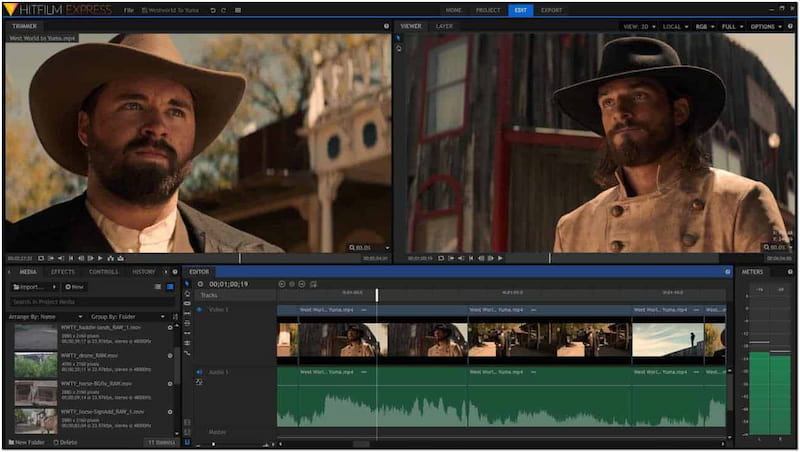Set in point in the Trimmer
Image resolution: width=800 pixels, height=452 pixels.
[51, 259]
